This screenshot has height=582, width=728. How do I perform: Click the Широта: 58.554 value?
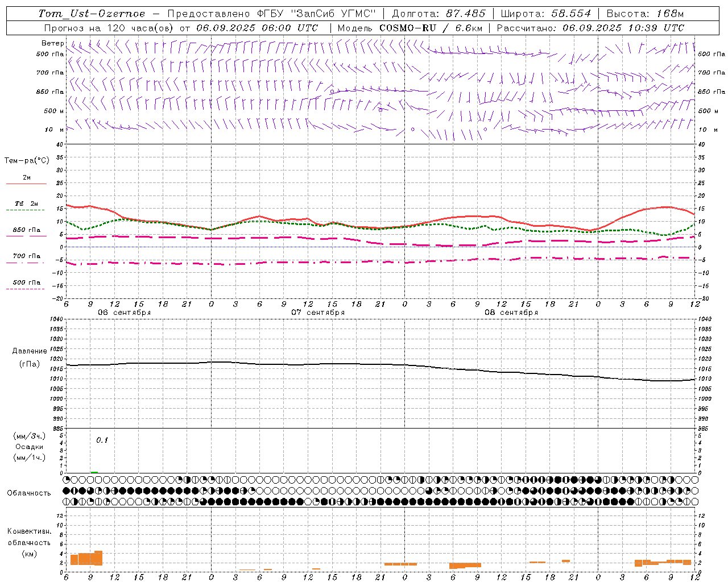point(546,14)
